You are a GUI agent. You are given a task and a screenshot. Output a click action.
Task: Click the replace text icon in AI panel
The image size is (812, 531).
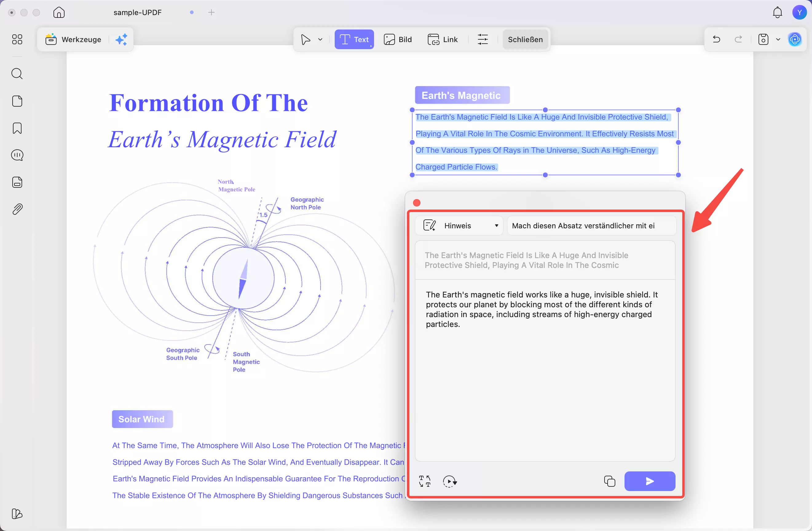[x=424, y=481]
